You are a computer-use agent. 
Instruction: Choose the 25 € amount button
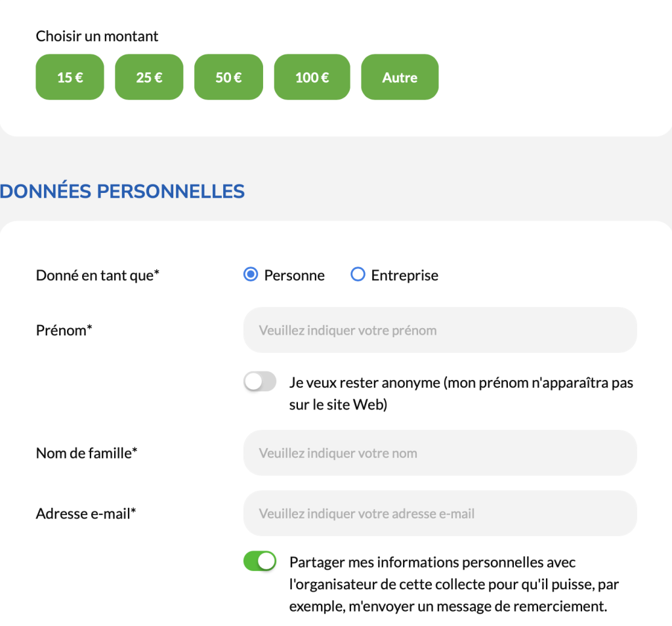pos(149,77)
